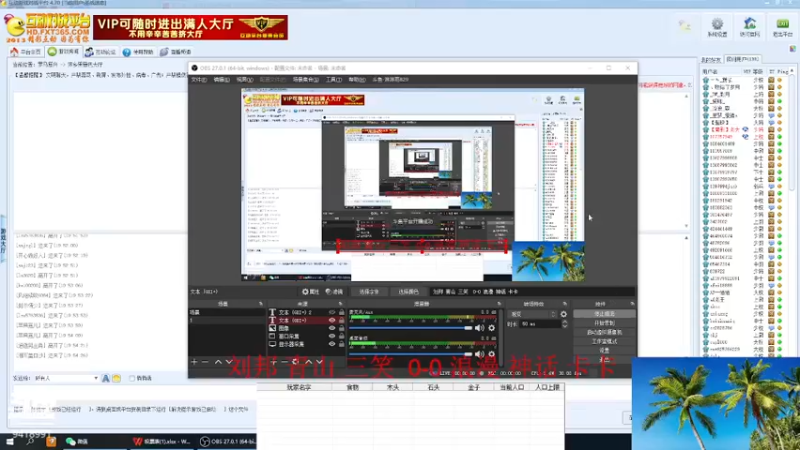This screenshot has height=450, width=800.
Task: Start the virtual camera in OBS
Action: (604, 332)
